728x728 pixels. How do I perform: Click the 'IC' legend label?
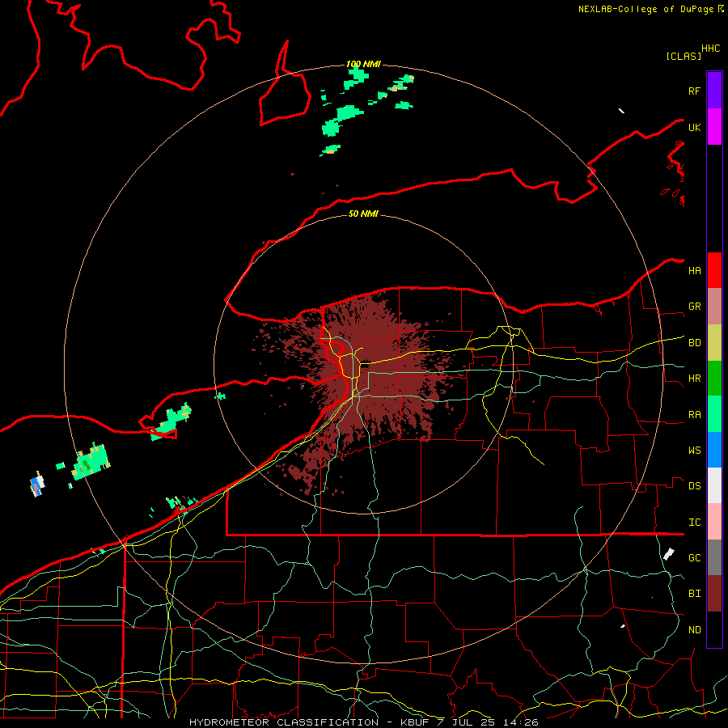(694, 523)
